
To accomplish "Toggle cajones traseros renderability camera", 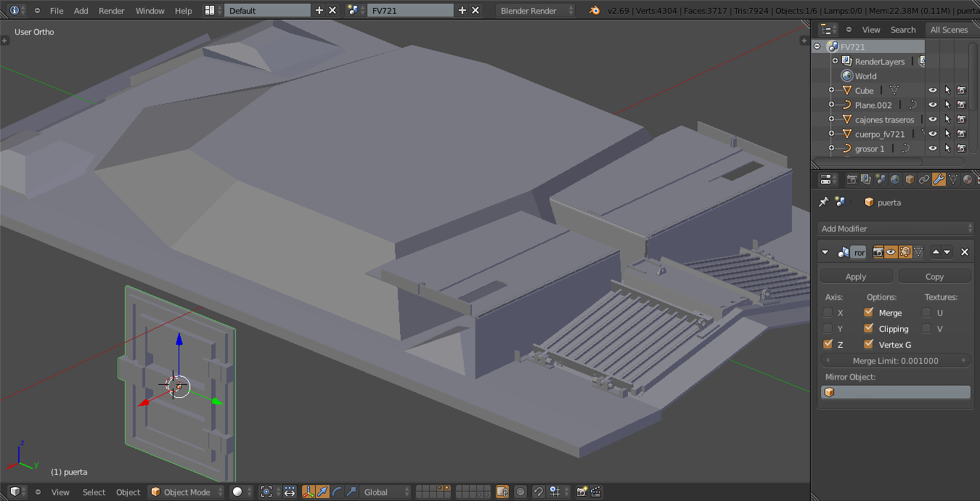I will [961, 119].
